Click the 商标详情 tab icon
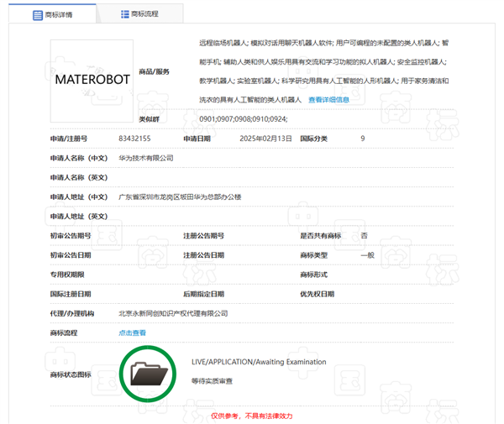The height and width of the screenshot is (424, 504). pyautogui.click(x=38, y=14)
